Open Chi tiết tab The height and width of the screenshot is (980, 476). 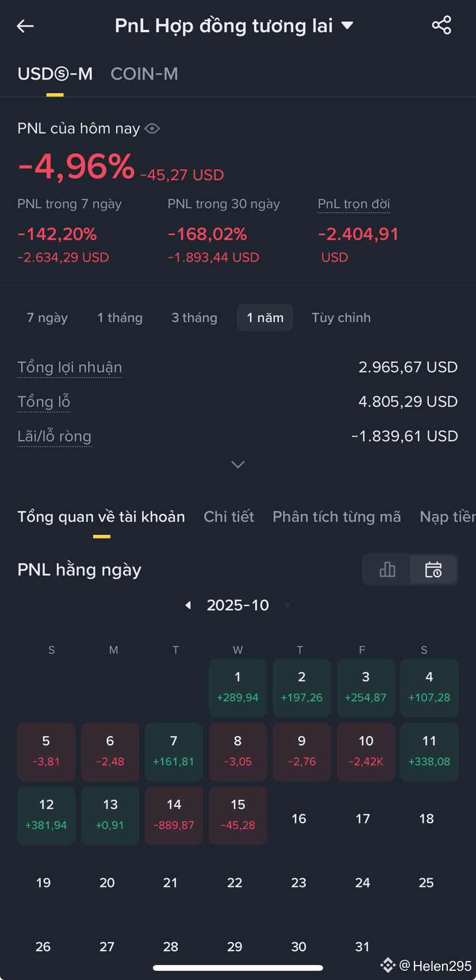click(x=229, y=516)
